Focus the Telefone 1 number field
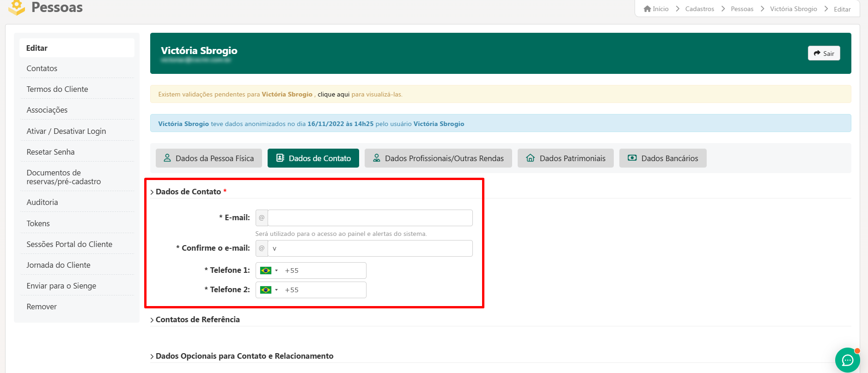868x373 pixels. [x=324, y=271]
